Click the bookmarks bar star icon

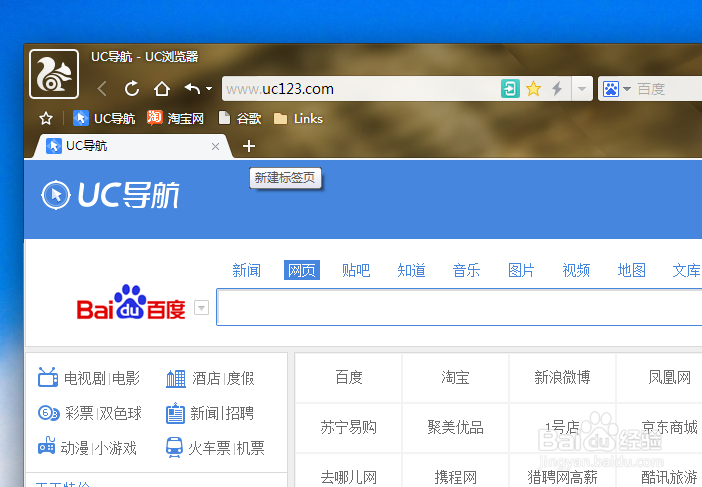[x=46, y=119]
